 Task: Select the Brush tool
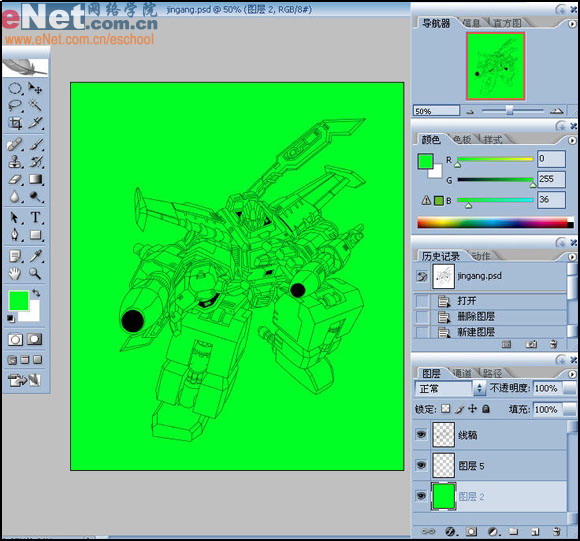pyautogui.click(x=36, y=144)
